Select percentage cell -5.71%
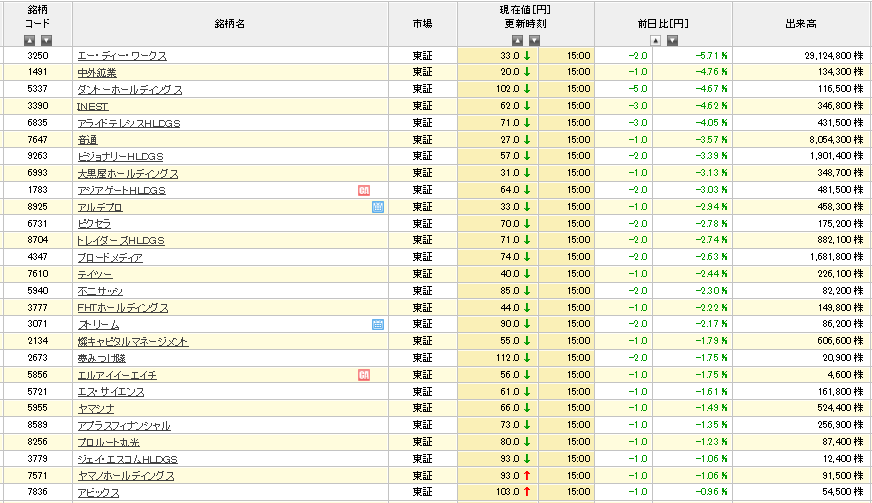Image resolution: width=872 pixels, height=503 pixels. point(711,56)
